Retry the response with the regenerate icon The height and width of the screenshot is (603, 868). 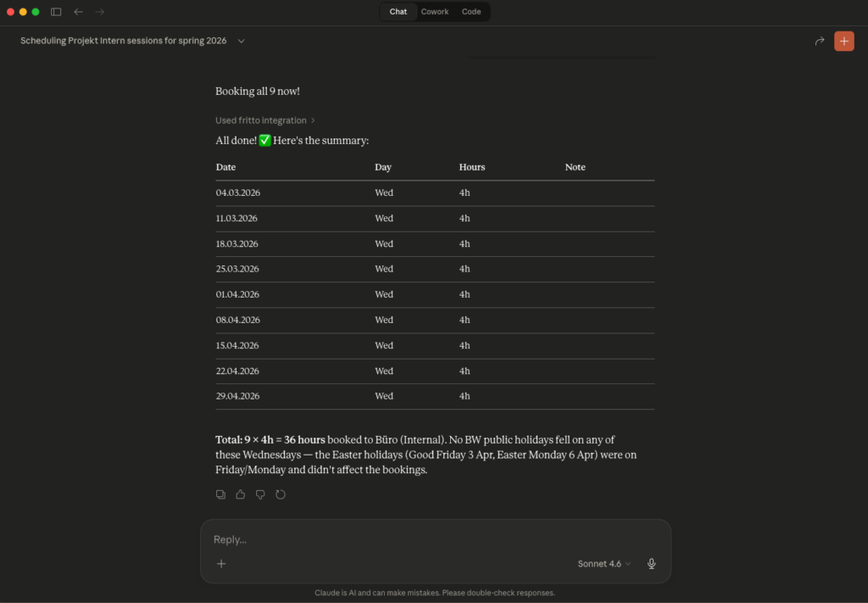[281, 494]
